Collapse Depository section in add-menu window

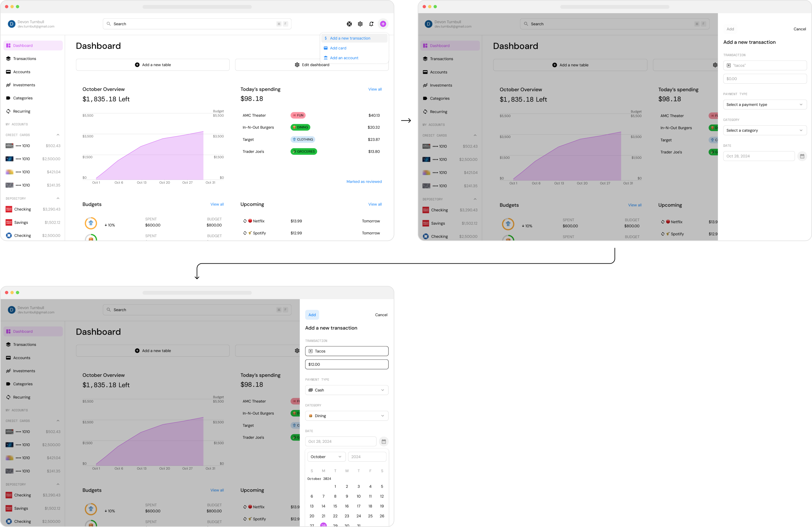tap(58, 198)
